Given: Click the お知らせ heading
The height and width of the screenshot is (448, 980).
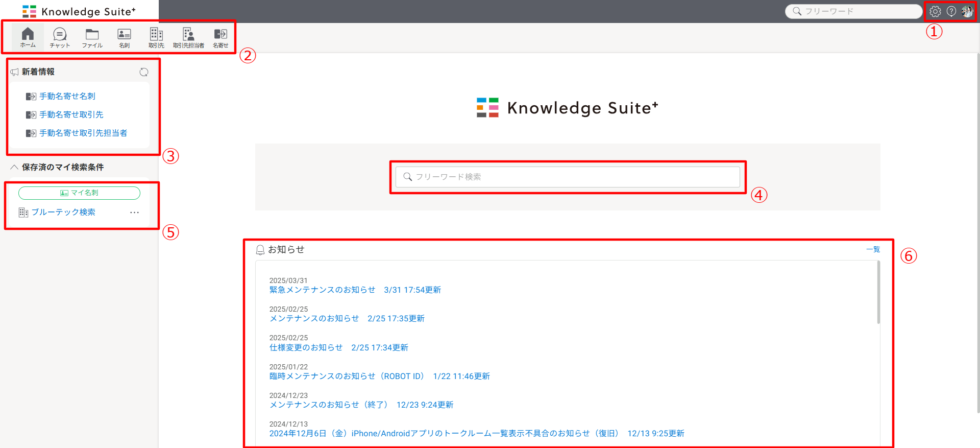Looking at the screenshot, I should click(x=286, y=249).
